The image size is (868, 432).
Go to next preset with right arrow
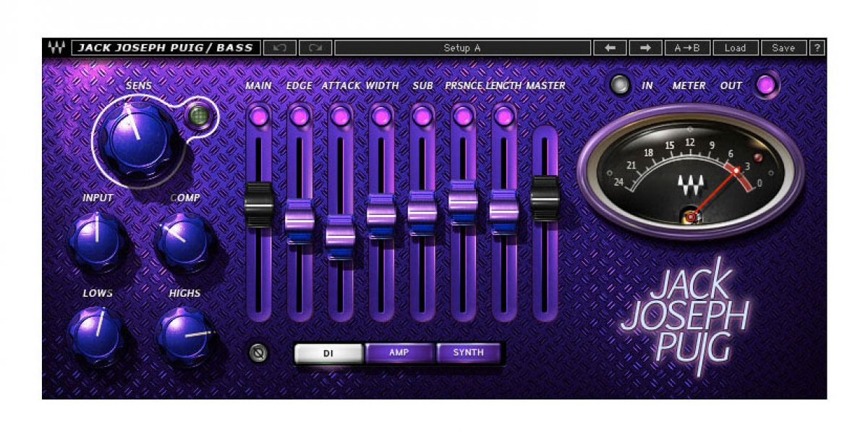tap(645, 48)
